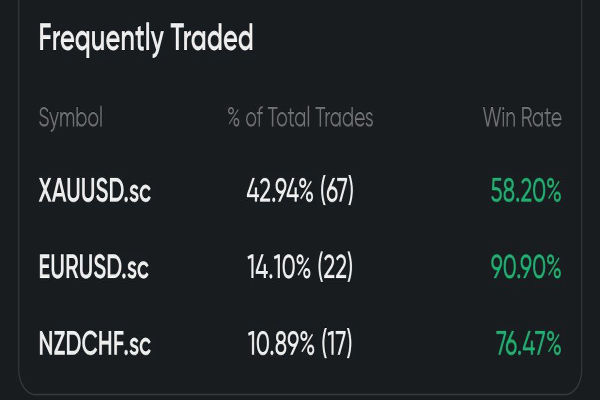The image size is (600, 400).
Task: Sort by the Win Rate column header
Action: pyautogui.click(x=522, y=118)
